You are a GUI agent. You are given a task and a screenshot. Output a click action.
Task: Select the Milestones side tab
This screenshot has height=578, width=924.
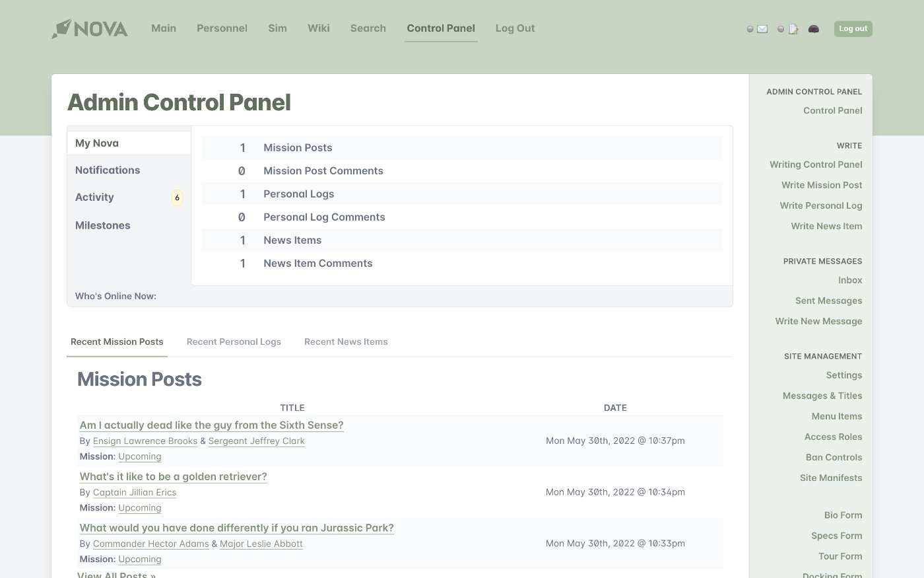point(103,225)
